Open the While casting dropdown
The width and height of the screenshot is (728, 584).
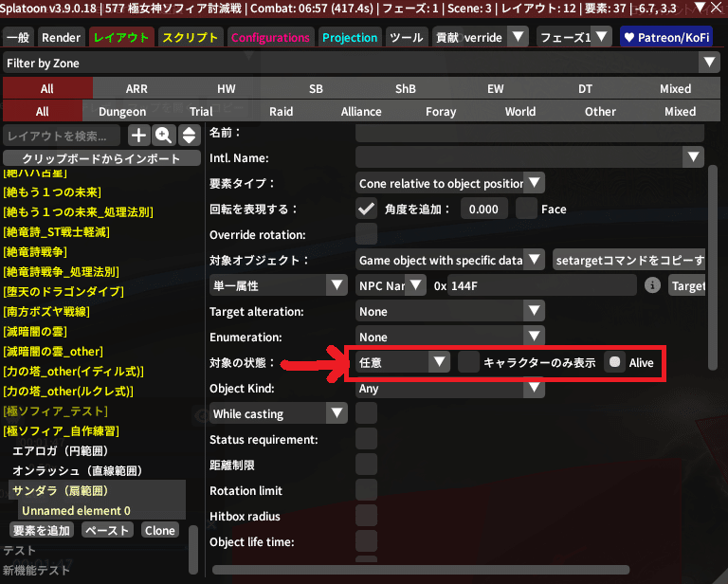click(x=279, y=413)
